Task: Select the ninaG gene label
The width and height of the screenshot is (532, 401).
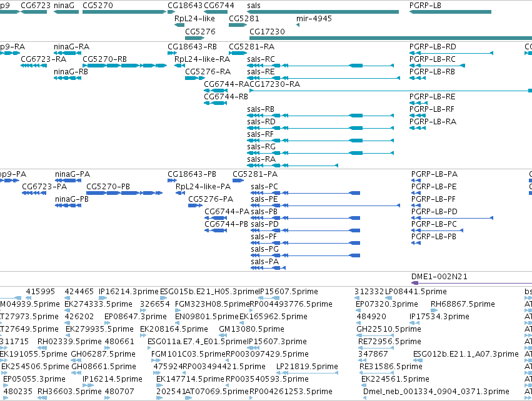Action: pyautogui.click(x=64, y=6)
